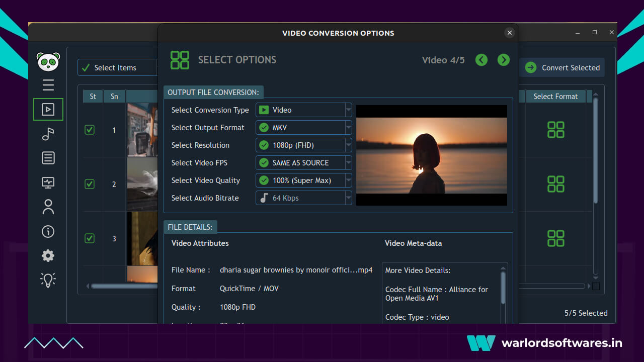
Task: Click the monitor activity icon in the sidebar
Action: coord(48,182)
